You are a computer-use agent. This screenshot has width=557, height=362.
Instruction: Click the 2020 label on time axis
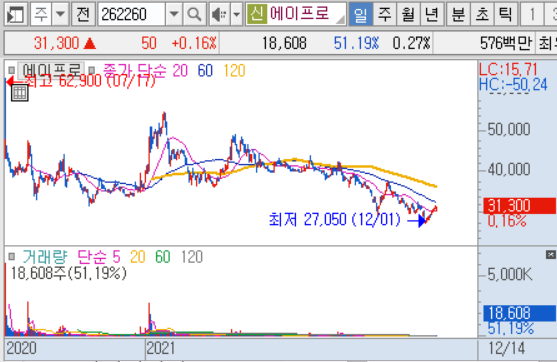[21, 348]
